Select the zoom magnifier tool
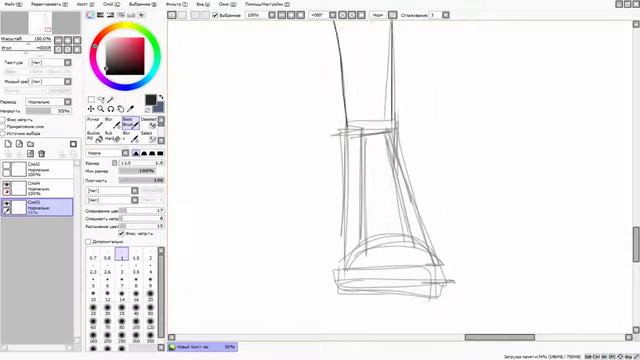The width and height of the screenshot is (640, 360). pyautogui.click(x=101, y=109)
